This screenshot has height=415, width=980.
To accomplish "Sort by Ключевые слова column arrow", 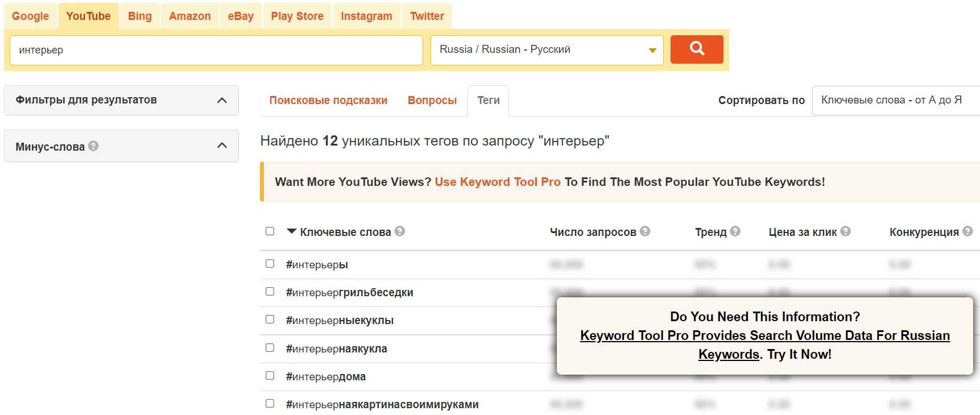I will (292, 231).
